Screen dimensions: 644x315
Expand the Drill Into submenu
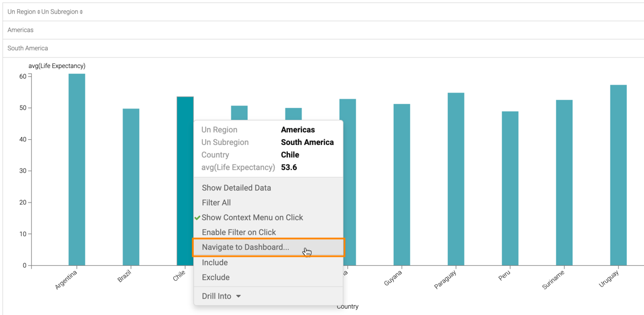[x=221, y=296]
